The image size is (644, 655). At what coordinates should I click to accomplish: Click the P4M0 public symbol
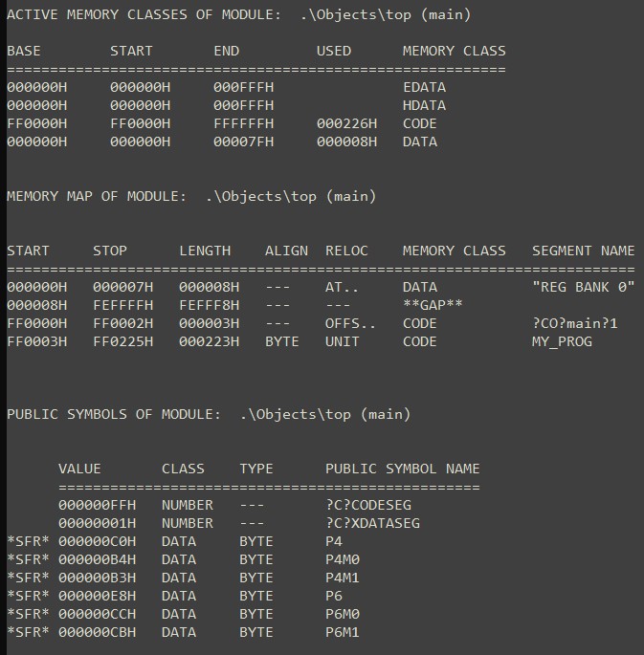[343, 559]
